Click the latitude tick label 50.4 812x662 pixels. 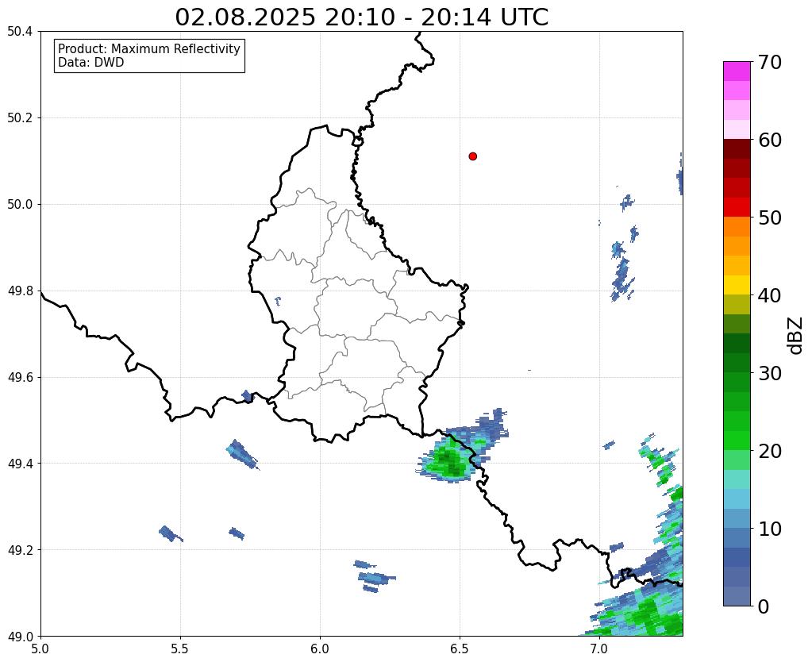(x=20, y=32)
